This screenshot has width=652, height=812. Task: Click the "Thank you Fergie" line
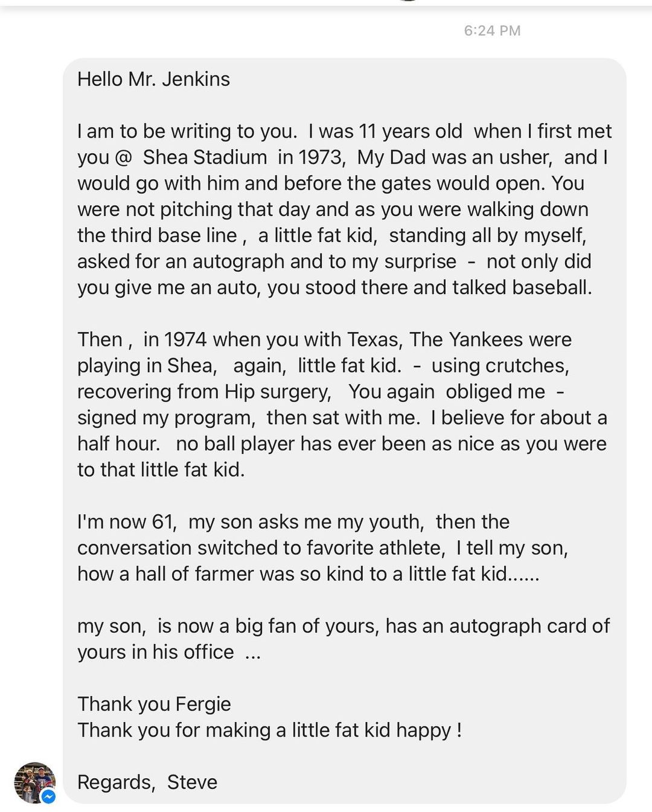[x=154, y=704]
